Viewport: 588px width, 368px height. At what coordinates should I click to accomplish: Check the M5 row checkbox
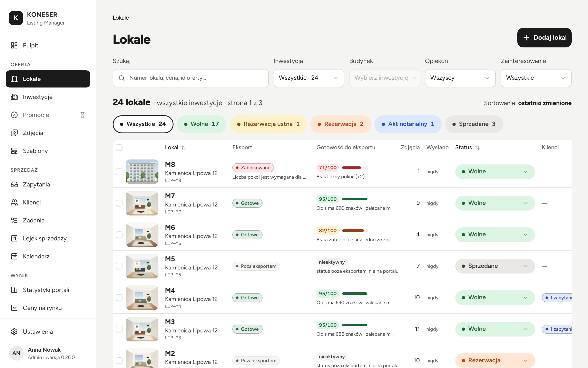pyautogui.click(x=119, y=266)
